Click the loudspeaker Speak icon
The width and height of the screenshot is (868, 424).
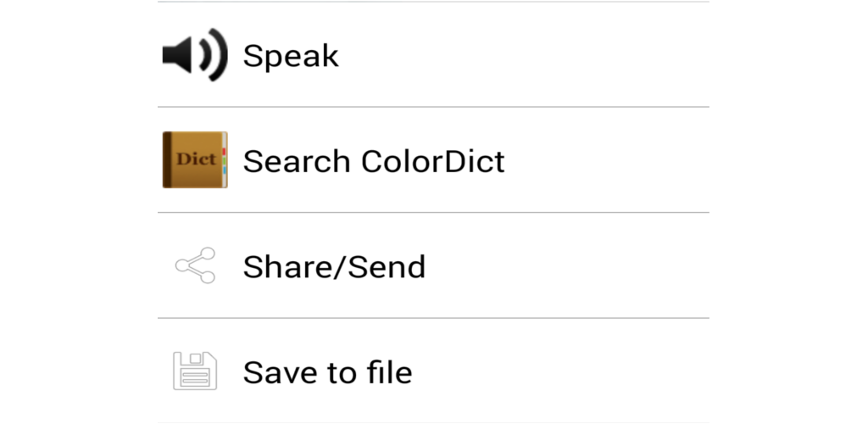195,55
